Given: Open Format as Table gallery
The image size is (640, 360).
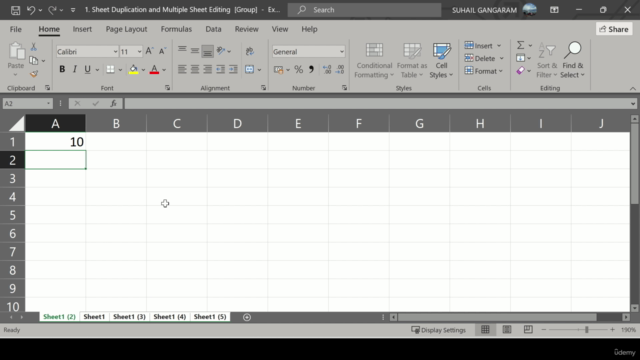Looking at the screenshot, I should [x=412, y=60].
